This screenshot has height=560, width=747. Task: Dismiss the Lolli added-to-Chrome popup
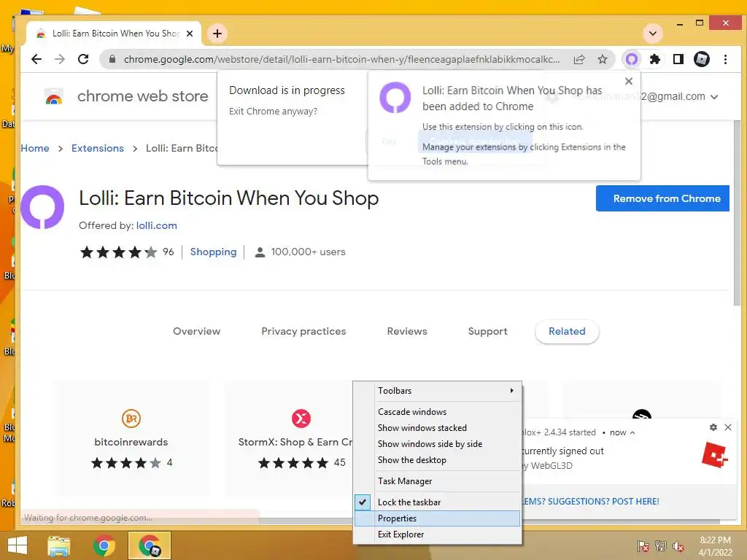(629, 82)
